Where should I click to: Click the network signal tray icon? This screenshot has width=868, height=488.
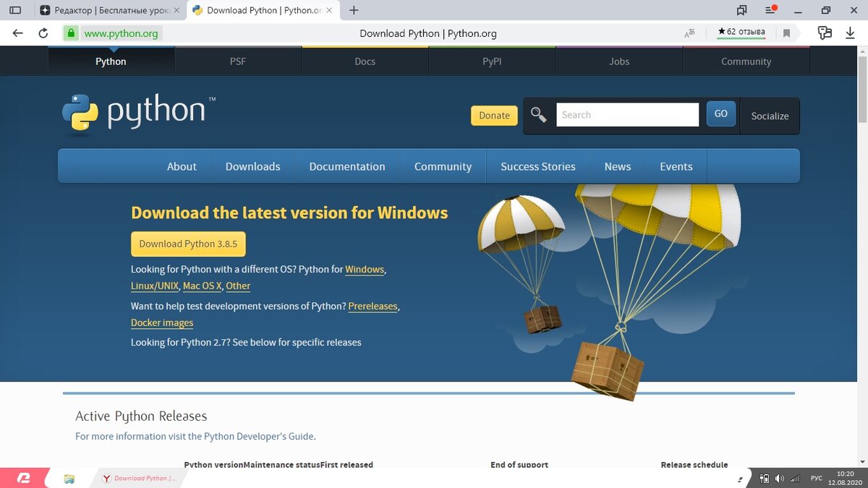tap(796, 479)
